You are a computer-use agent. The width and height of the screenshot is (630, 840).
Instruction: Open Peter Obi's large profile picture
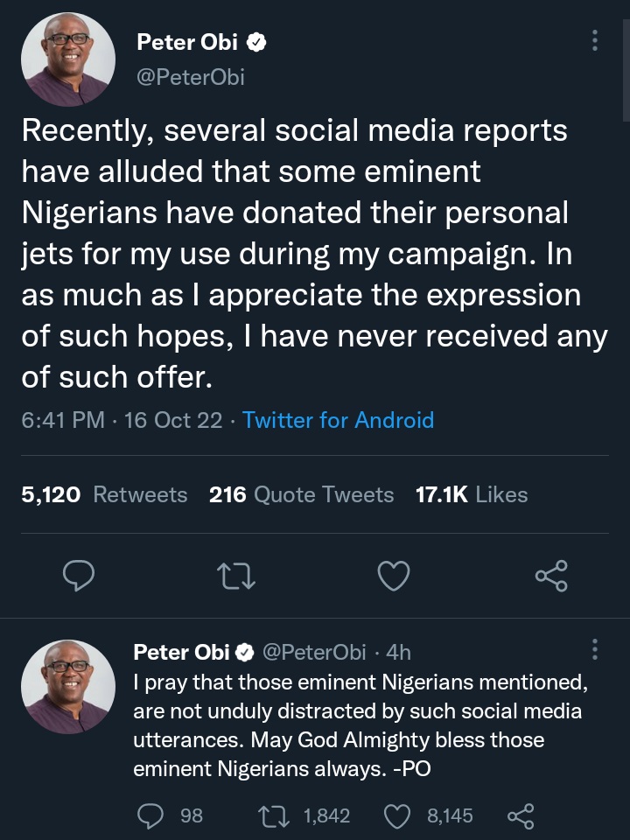tap(68, 59)
